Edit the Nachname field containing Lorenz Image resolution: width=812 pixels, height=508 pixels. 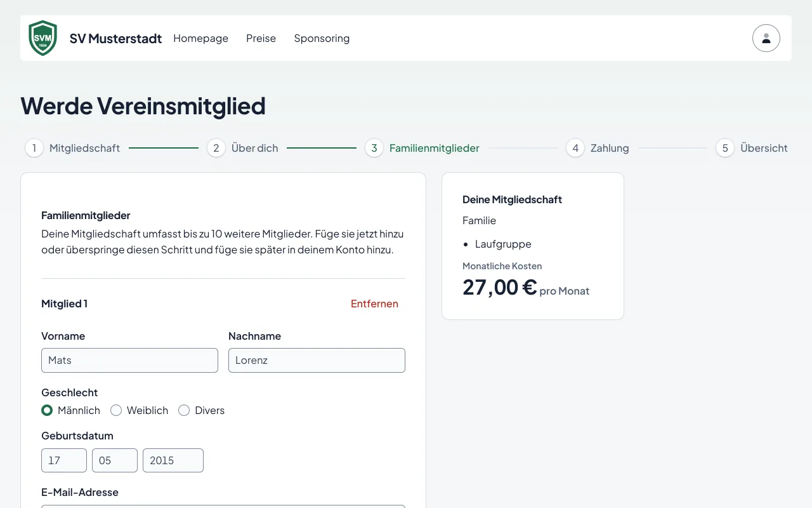tap(317, 360)
